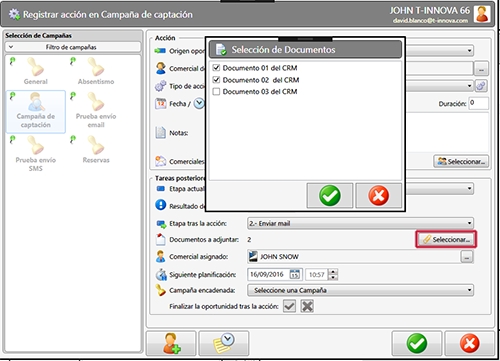Click the Notas page icon

point(161,133)
